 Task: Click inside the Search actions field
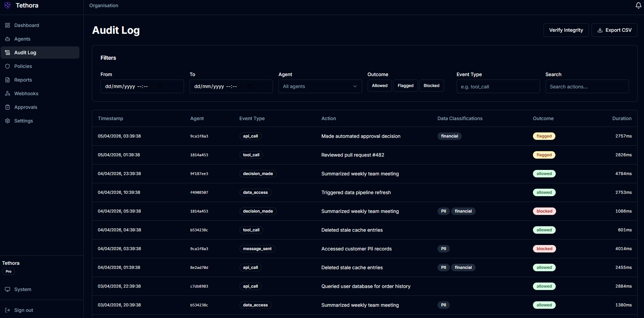(587, 86)
